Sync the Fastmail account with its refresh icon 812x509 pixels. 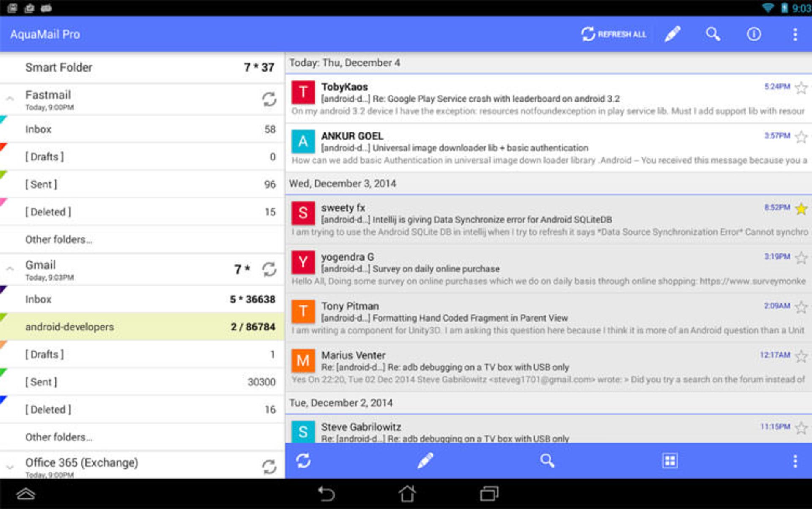(x=269, y=99)
